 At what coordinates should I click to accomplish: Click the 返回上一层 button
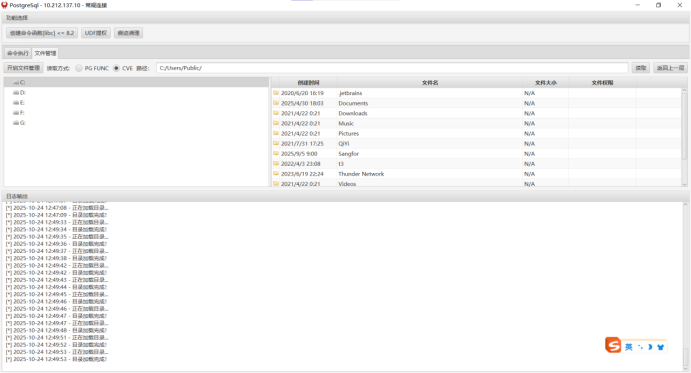tap(670, 68)
